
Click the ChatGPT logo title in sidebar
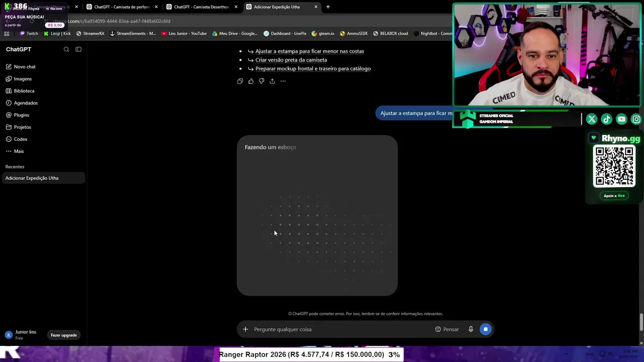19,49
